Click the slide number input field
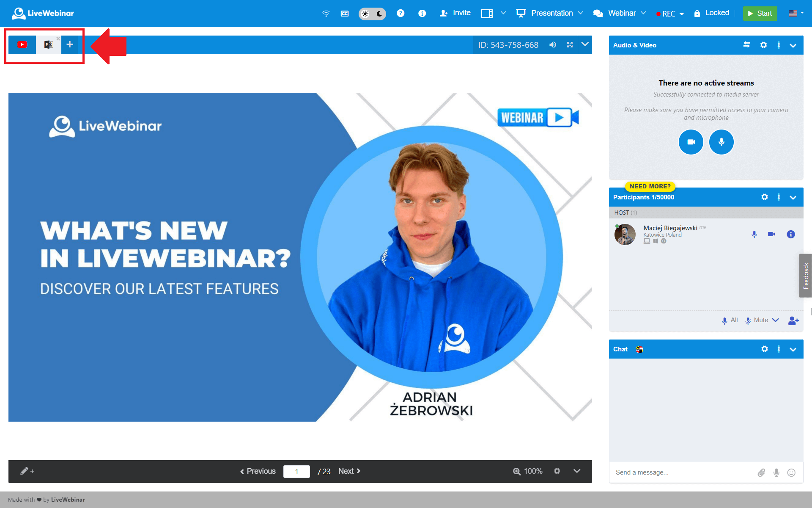812x508 pixels. tap(296, 471)
